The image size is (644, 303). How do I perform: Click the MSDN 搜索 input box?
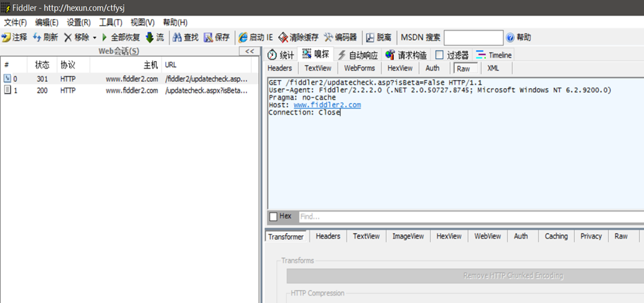tap(473, 38)
